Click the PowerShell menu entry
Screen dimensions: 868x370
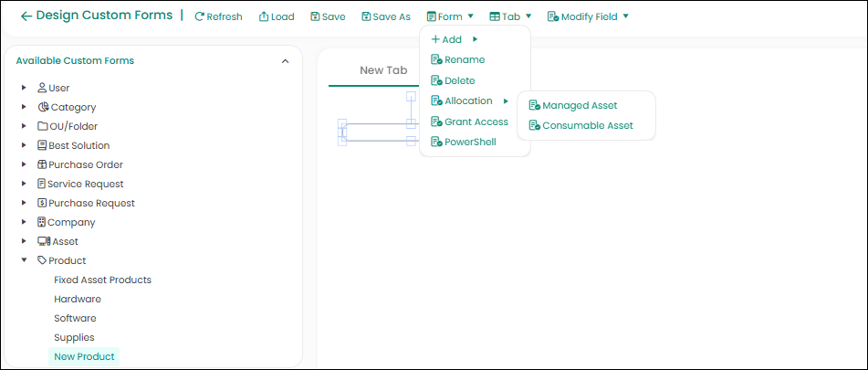469,142
